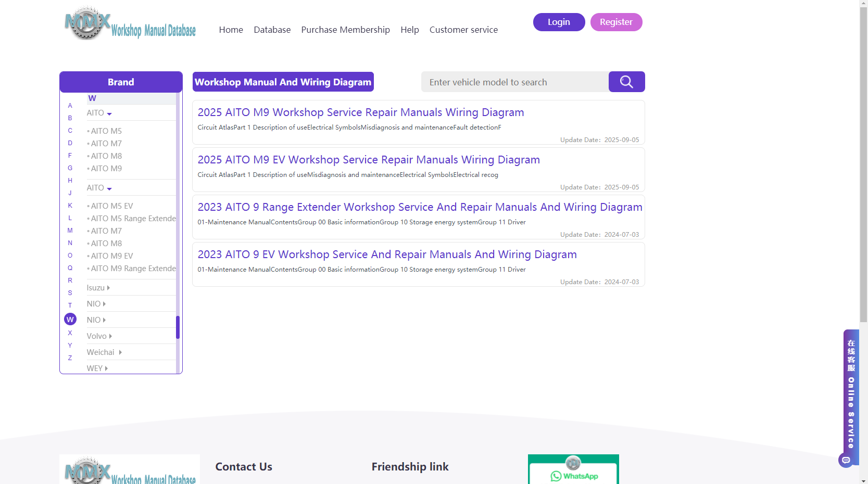The image size is (868, 484).
Task: Select letter K in brand index
Action: tap(70, 206)
